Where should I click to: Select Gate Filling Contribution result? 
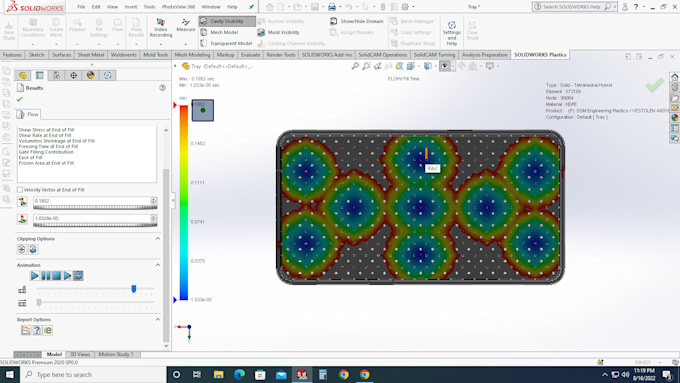click(x=46, y=152)
